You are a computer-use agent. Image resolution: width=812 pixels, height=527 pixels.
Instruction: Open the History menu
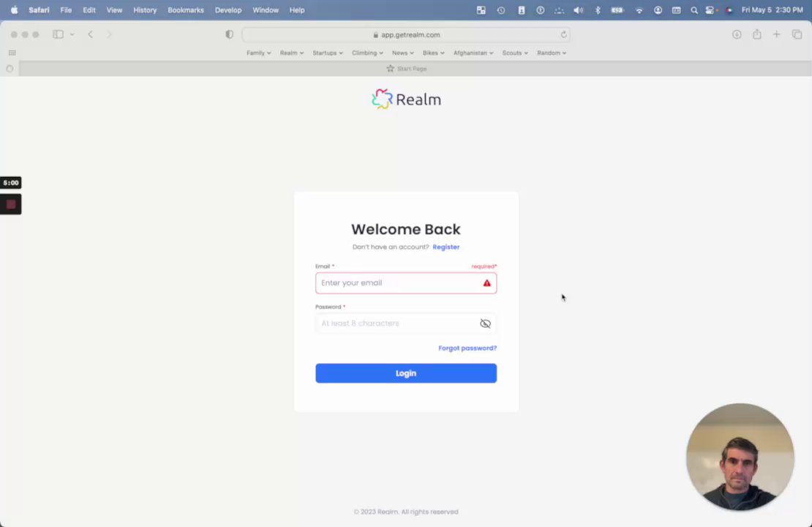coord(145,10)
